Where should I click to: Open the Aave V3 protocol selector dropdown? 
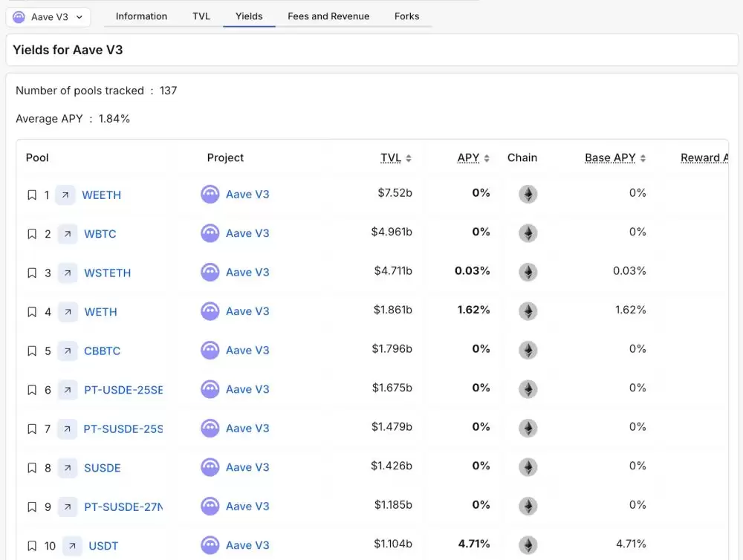click(48, 17)
